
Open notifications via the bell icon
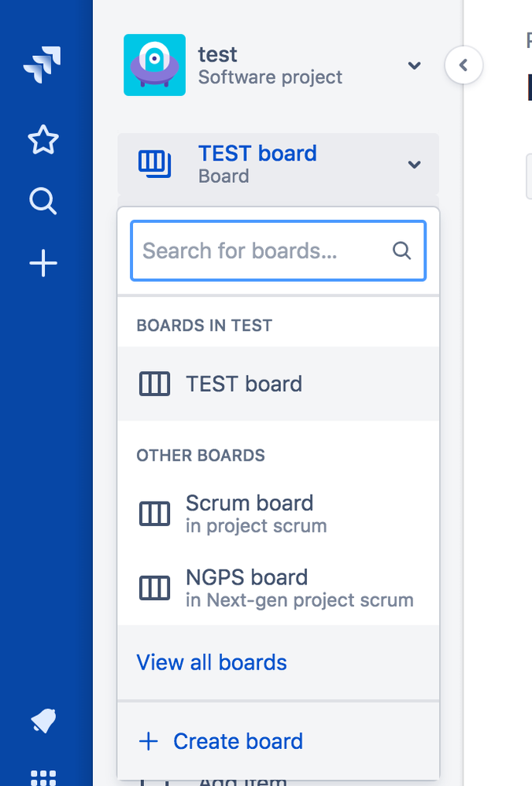tap(43, 721)
